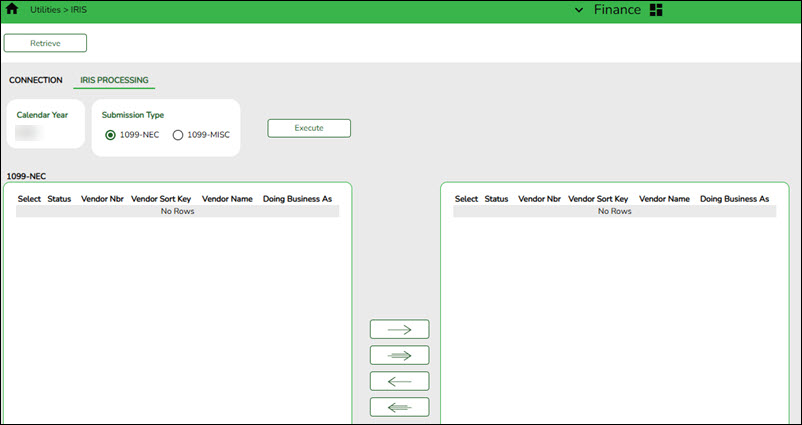
Task: Expand the Finance application dropdown chevron
Action: point(579,10)
